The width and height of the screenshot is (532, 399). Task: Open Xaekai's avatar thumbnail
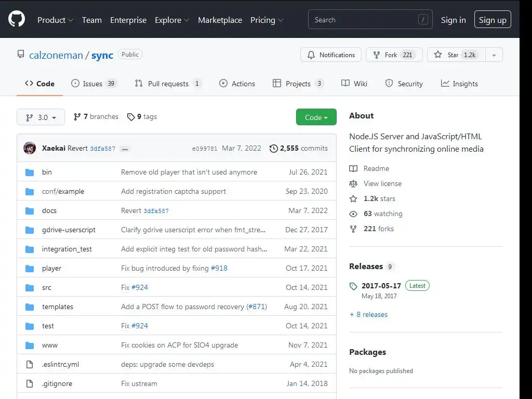tap(30, 148)
